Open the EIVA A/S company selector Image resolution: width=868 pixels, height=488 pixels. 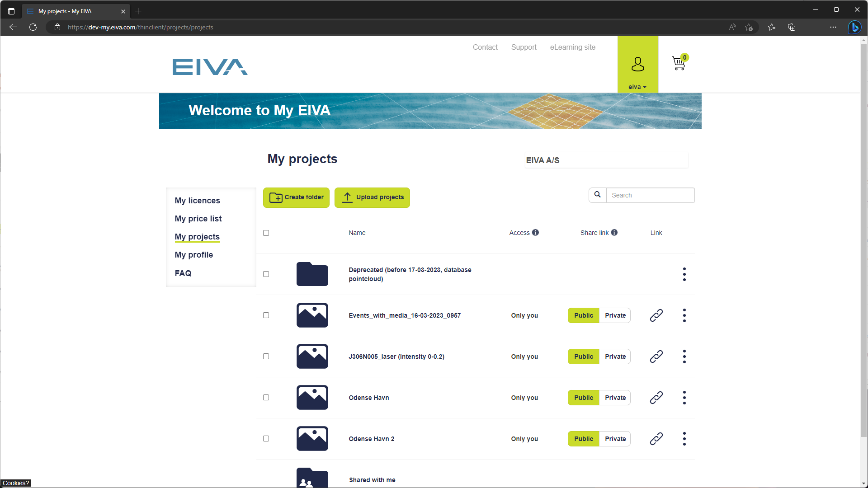(606, 160)
